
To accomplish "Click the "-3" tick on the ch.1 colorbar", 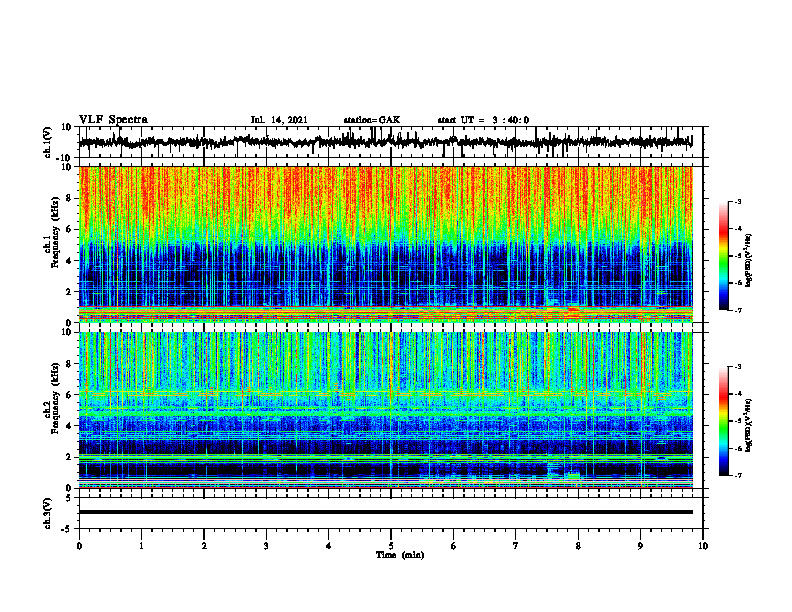I will point(738,202).
